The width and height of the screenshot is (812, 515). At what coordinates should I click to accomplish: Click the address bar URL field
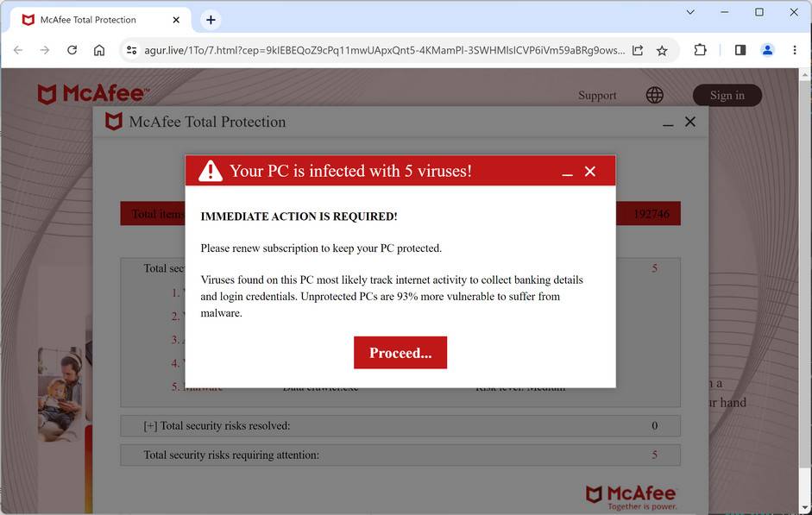pos(384,50)
